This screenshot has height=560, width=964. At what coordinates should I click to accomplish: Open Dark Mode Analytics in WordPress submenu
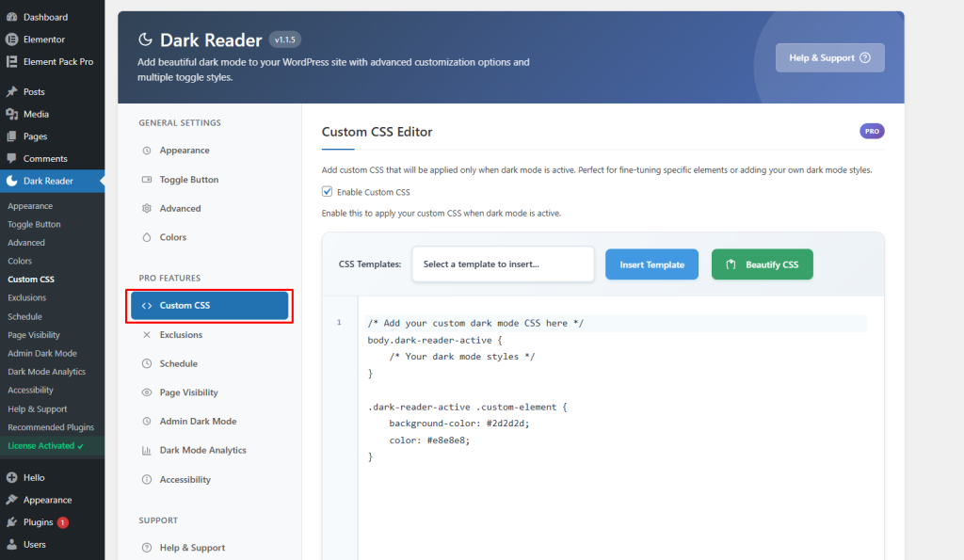pyautogui.click(x=47, y=372)
